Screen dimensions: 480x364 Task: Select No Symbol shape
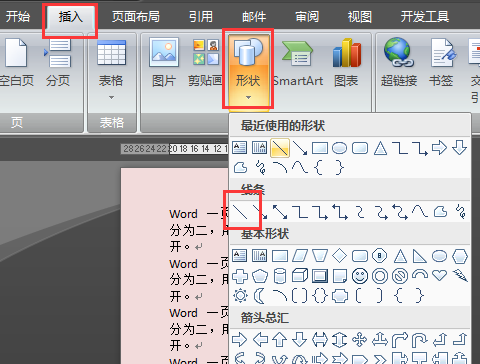(x=400, y=276)
